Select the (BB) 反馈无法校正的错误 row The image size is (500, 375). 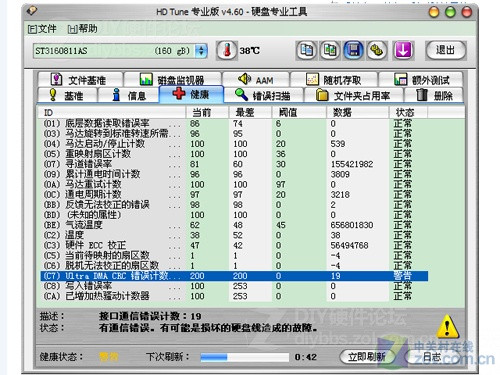[x=234, y=205]
